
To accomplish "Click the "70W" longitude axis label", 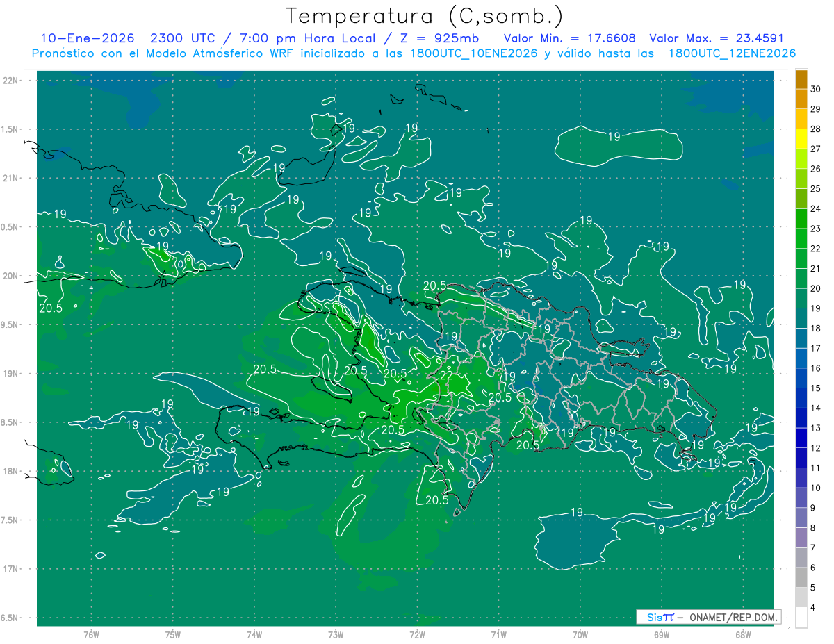I will 580,634.
